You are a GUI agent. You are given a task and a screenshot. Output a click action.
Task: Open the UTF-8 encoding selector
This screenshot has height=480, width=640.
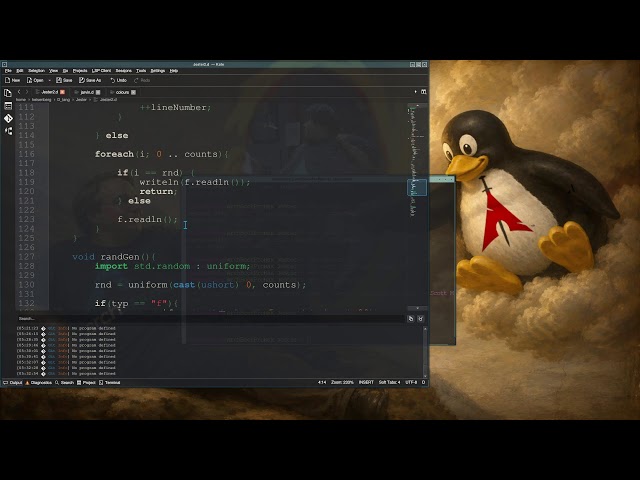pyautogui.click(x=411, y=382)
